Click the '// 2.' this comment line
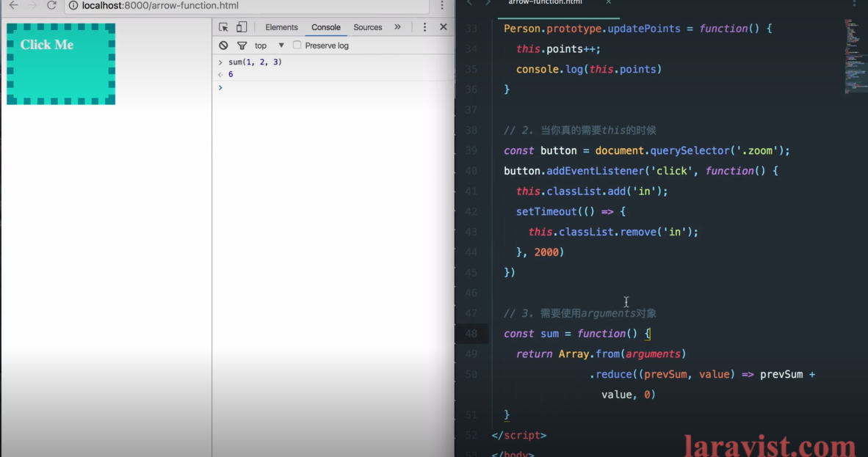Image resolution: width=868 pixels, height=457 pixels. [x=579, y=131]
